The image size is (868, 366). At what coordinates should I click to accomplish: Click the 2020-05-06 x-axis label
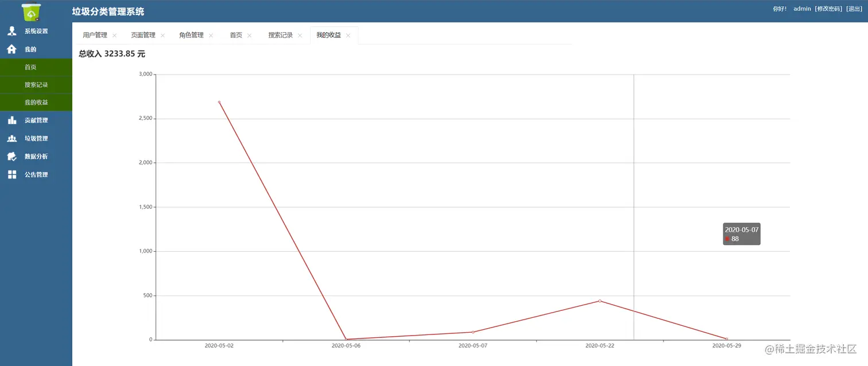[x=346, y=346]
